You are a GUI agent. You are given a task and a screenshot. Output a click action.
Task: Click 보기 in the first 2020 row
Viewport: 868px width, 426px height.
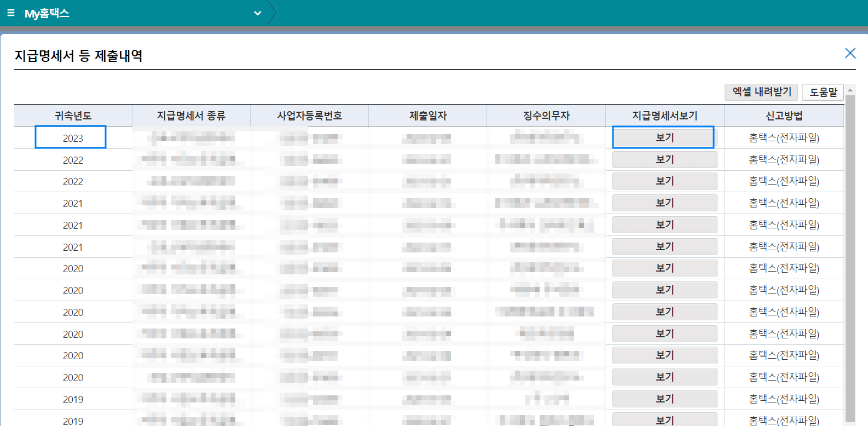click(x=665, y=268)
